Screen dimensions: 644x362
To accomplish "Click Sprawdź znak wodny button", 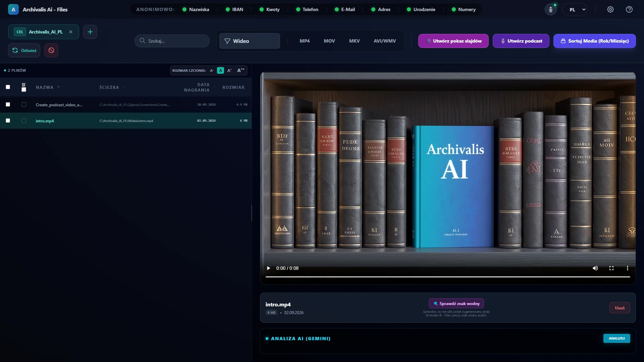I will (x=456, y=304).
